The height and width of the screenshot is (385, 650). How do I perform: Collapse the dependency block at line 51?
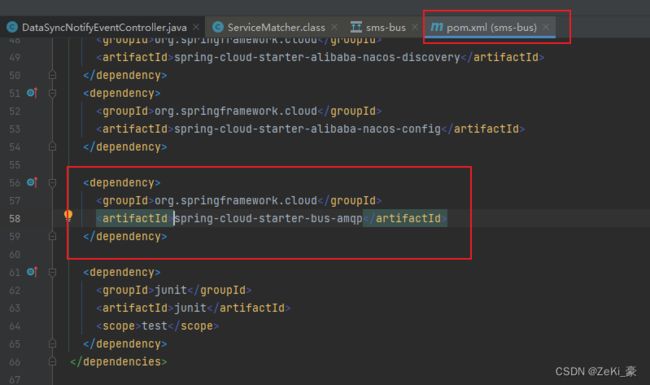coord(52,93)
